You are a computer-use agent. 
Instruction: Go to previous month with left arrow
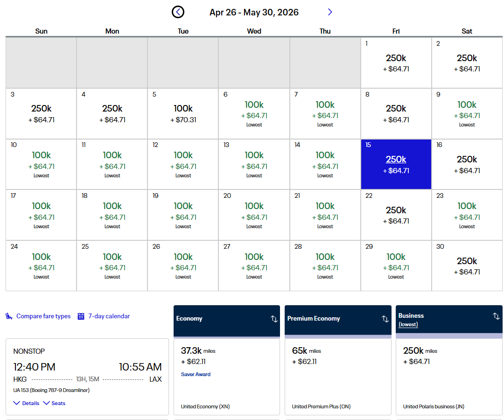tap(178, 12)
